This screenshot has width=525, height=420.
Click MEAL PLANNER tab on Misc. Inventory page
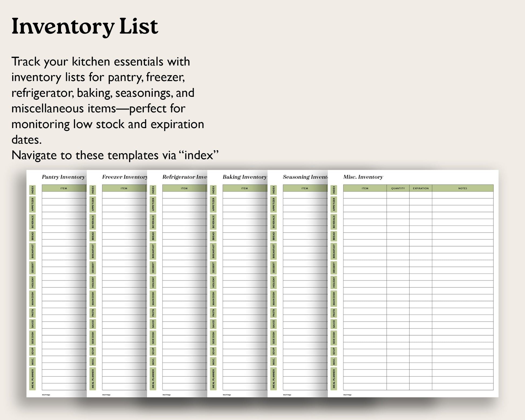(x=334, y=379)
